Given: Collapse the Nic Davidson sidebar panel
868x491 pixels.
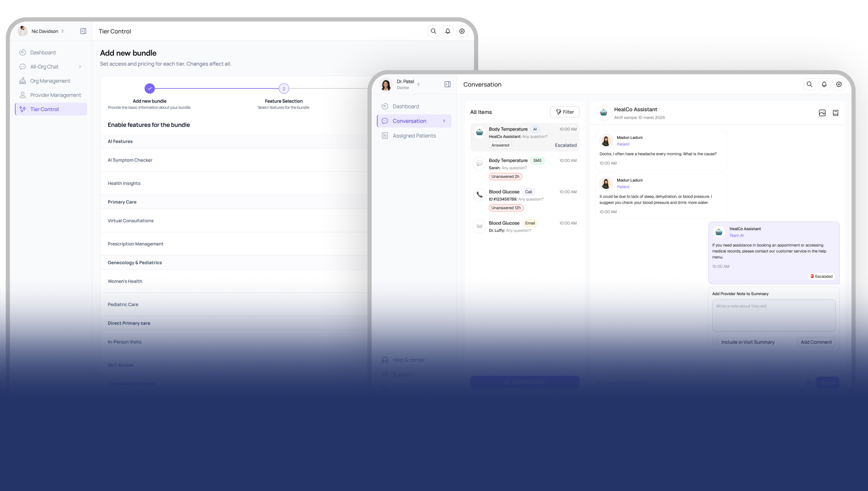Looking at the screenshot, I should click(x=83, y=31).
